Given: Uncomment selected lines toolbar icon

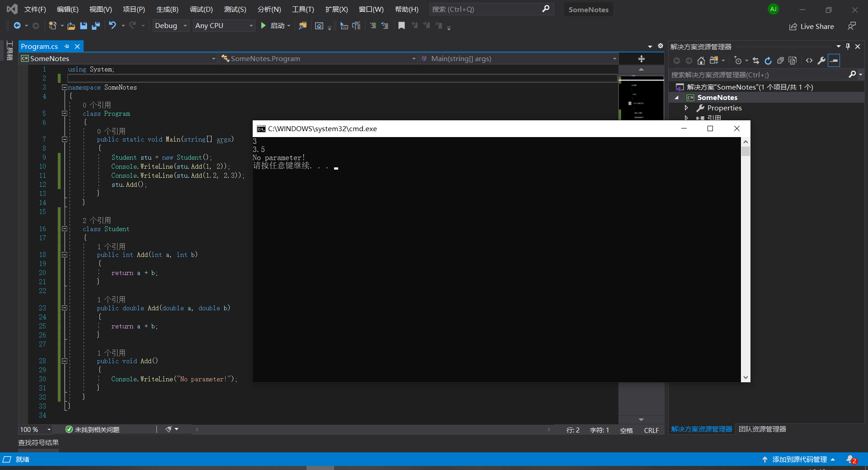Looking at the screenshot, I should click(385, 26).
